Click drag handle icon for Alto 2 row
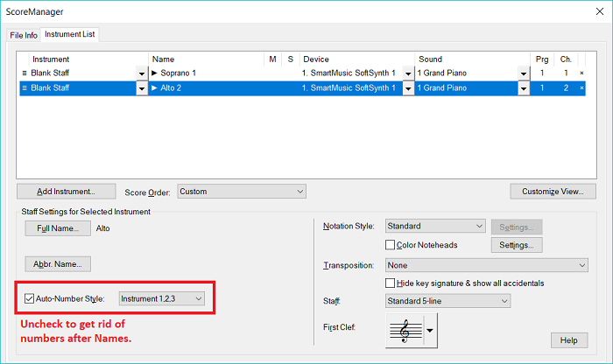This screenshot has height=364, width=613. pos(24,88)
